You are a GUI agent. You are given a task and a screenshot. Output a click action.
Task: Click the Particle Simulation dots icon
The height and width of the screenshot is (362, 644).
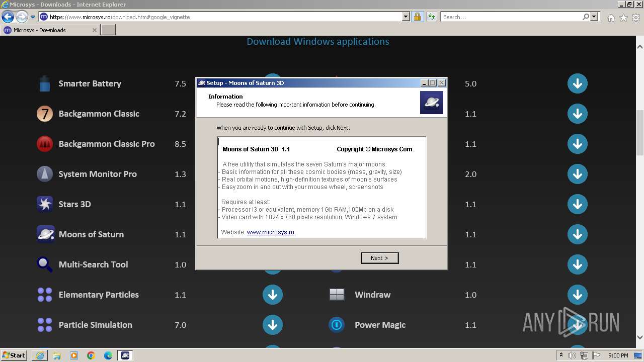click(x=45, y=325)
